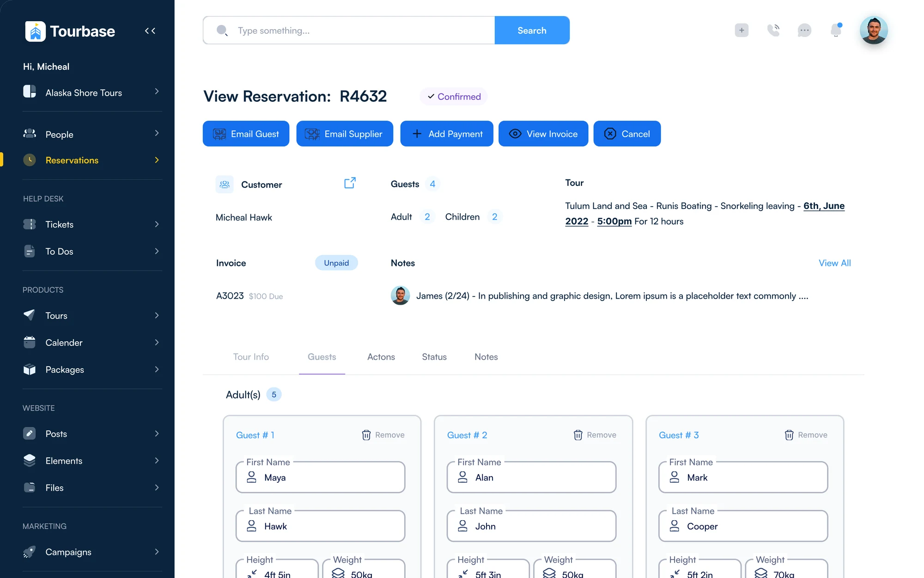
Task: Click Guest # 1 First Name field Maya
Action: point(320,477)
